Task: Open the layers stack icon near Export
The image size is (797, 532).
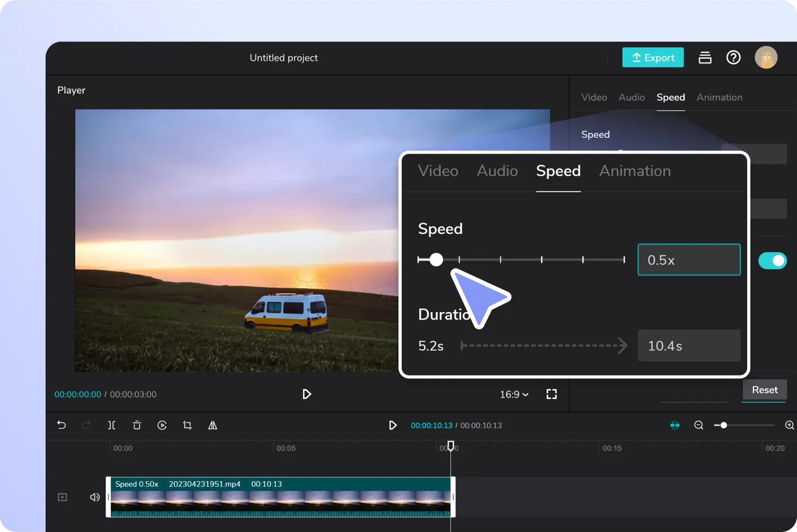Action: [x=705, y=57]
